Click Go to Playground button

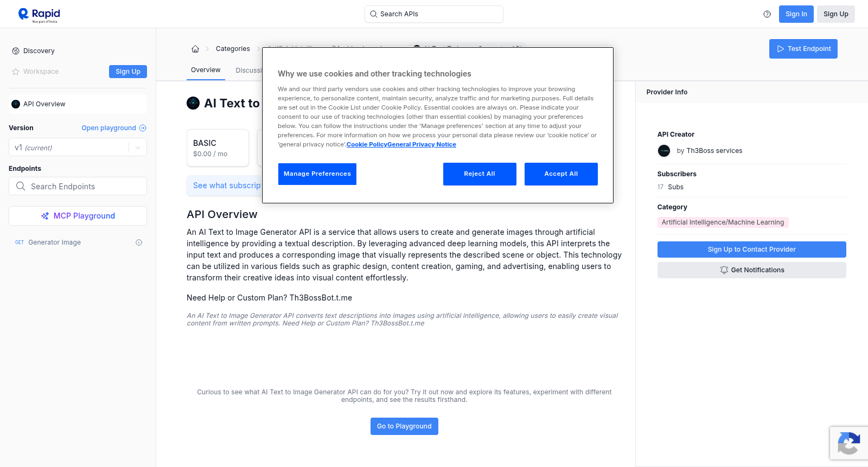coord(404,426)
